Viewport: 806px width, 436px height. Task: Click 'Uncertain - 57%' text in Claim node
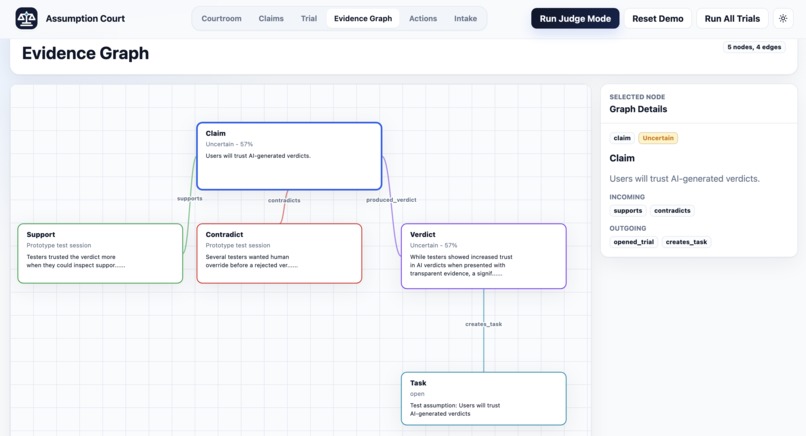[x=229, y=144]
